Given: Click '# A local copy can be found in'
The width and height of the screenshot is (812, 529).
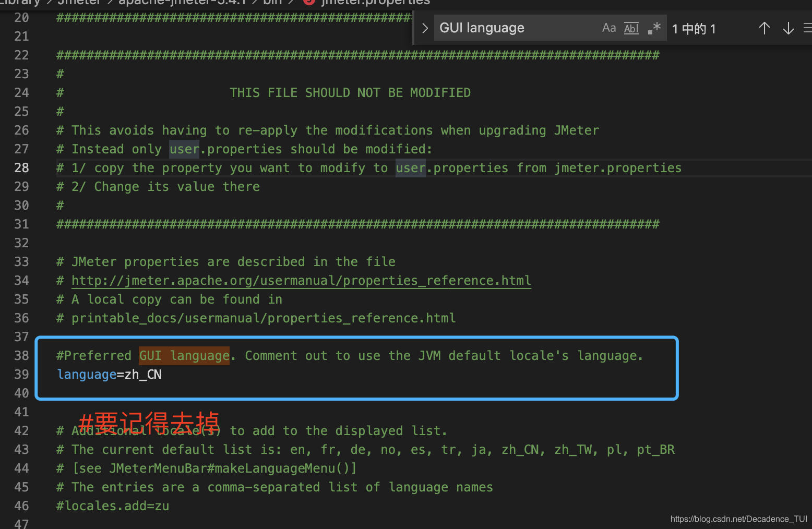Looking at the screenshot, I should (x=170, y=299).
